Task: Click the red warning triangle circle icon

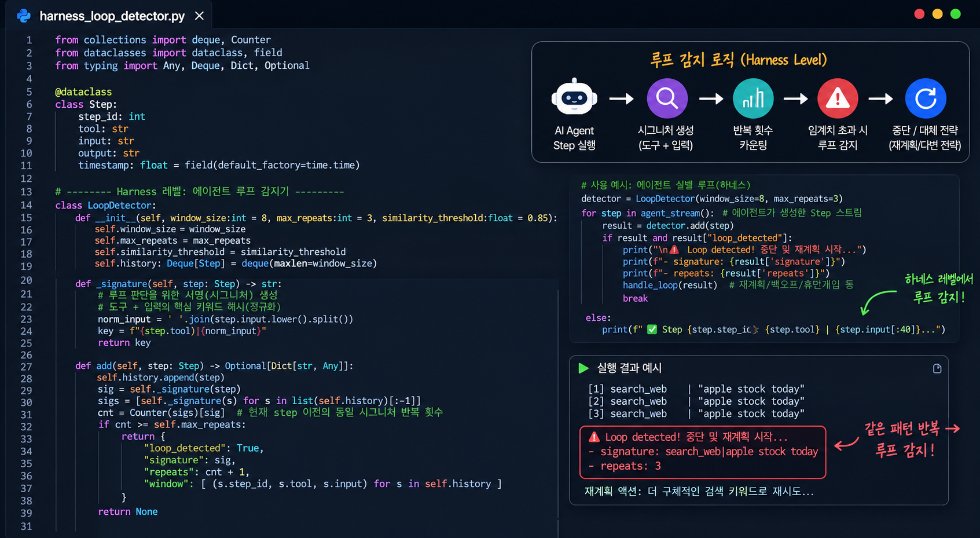Action: point(838,98)
